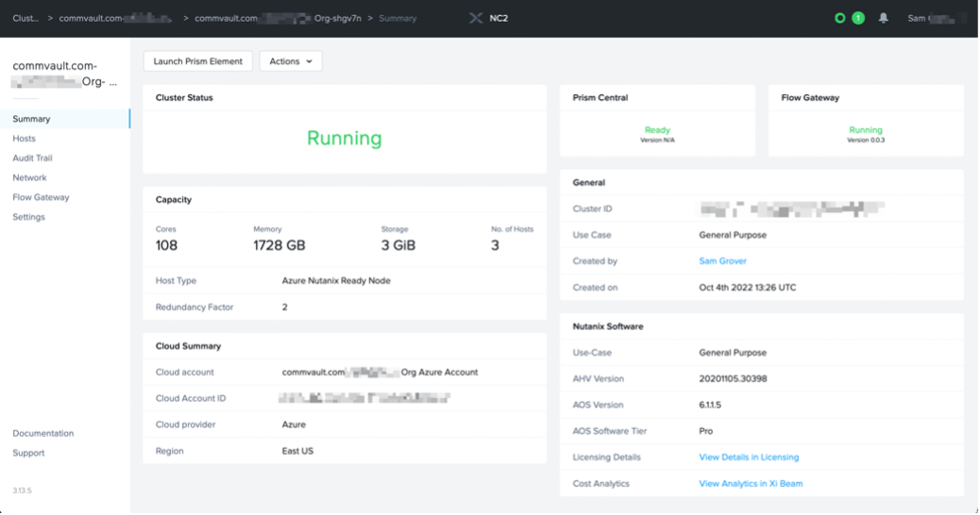The height and width of the screenshot is (515, 980).
Task: Open Flow Gateway in the sidebar
Action: coord(41,197)
